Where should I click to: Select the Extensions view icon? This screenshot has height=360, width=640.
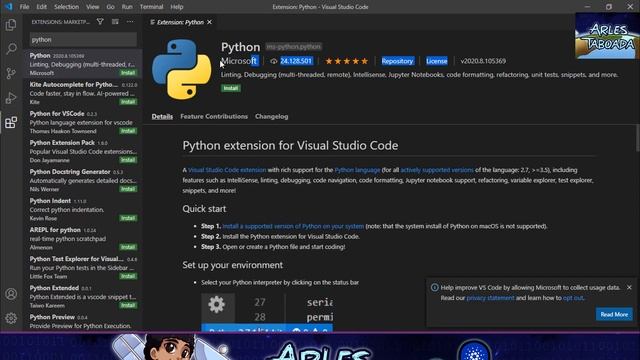click(x=11, y=122)
